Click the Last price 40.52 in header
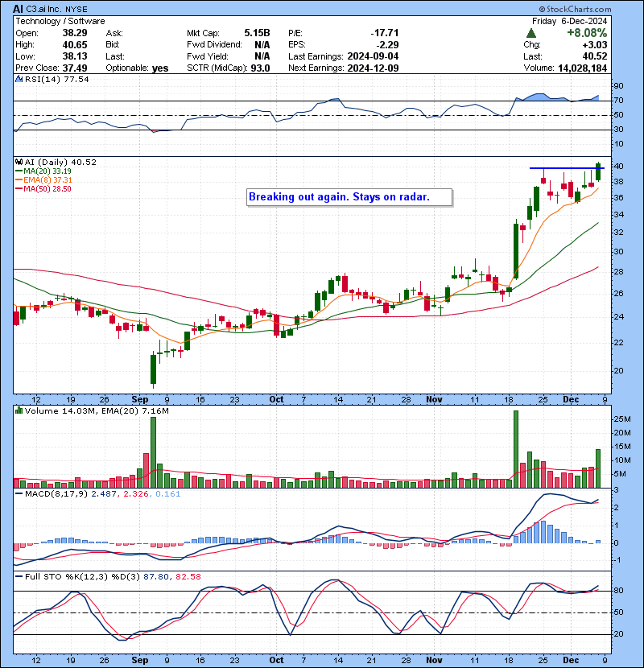 [595, 56]
